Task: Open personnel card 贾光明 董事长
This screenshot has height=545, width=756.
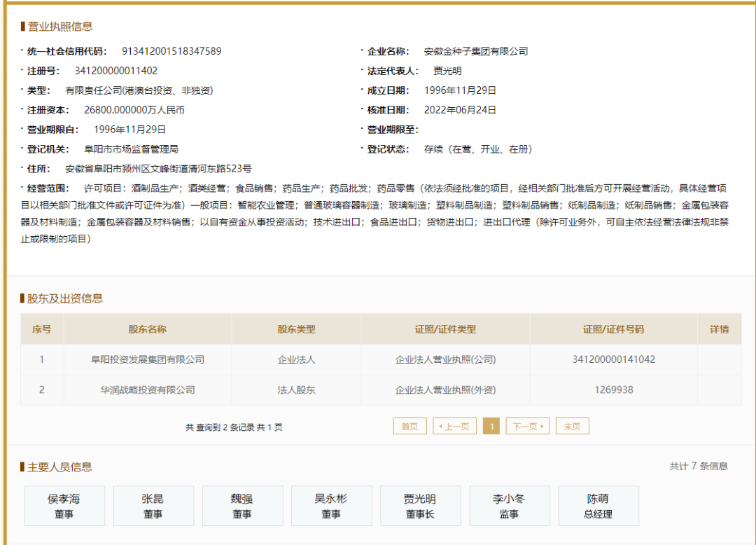Action: click(421, 506)
